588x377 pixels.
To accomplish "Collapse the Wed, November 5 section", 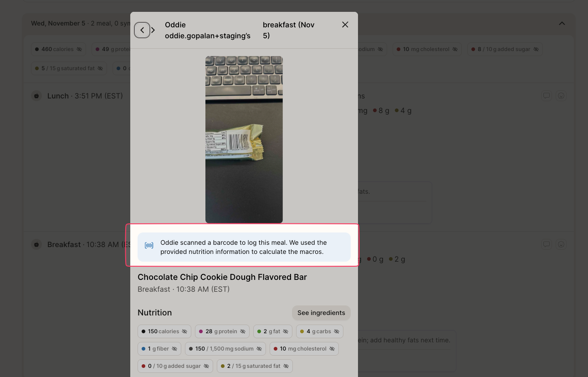I will tap(562, 23).
